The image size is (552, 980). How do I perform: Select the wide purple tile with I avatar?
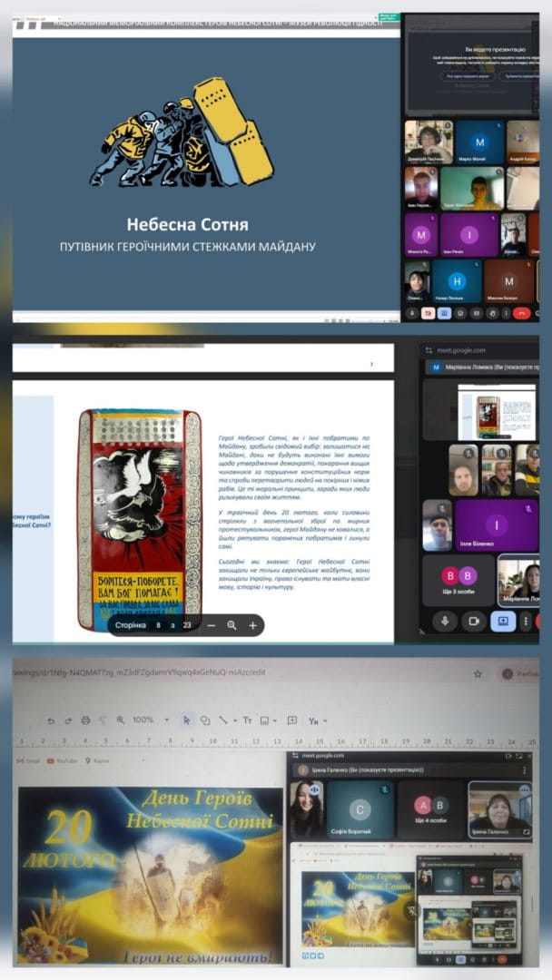(x=468, y=235)
